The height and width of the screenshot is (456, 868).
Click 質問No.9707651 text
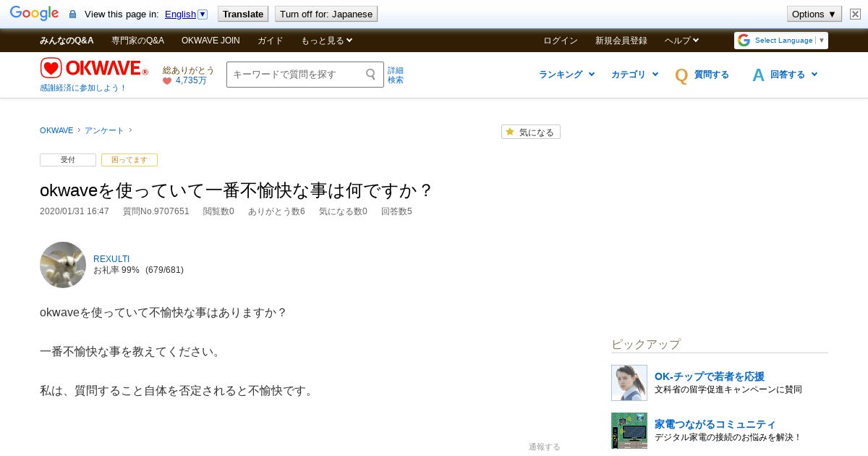[156, 211]
